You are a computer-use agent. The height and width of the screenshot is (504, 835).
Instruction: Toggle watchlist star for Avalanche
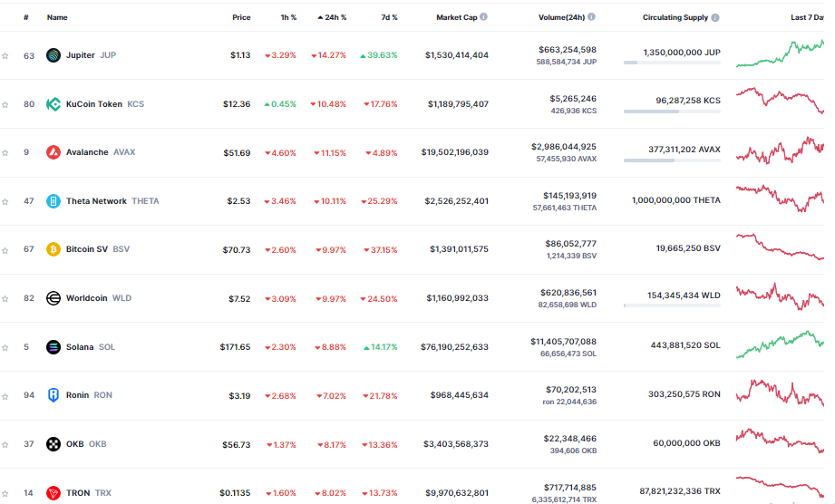[x=5, y=153]
